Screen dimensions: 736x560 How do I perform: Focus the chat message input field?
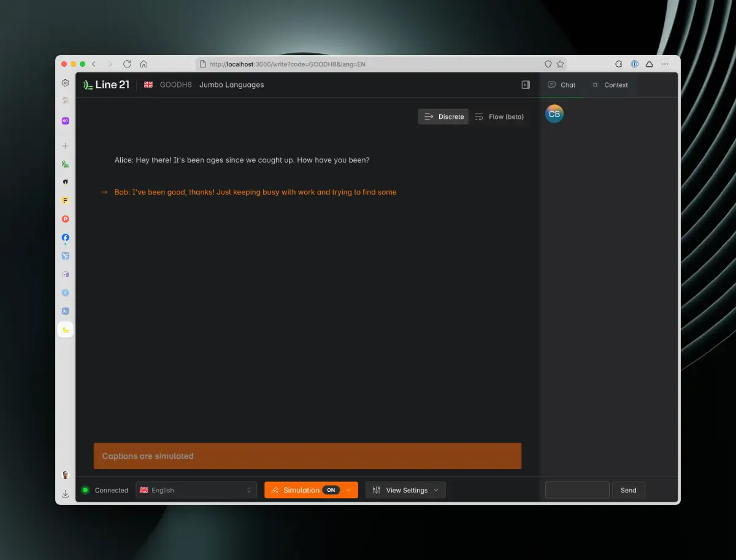(577, 490)
